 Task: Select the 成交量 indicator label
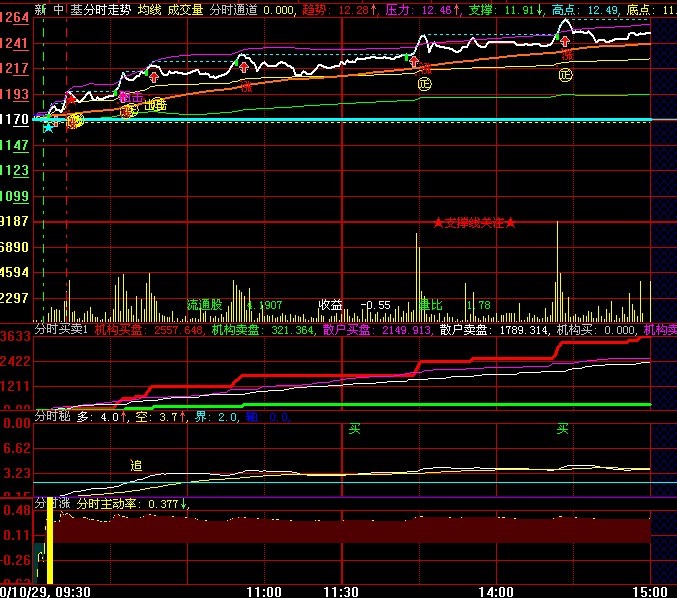pyautogui.click(x=185, y=9)
